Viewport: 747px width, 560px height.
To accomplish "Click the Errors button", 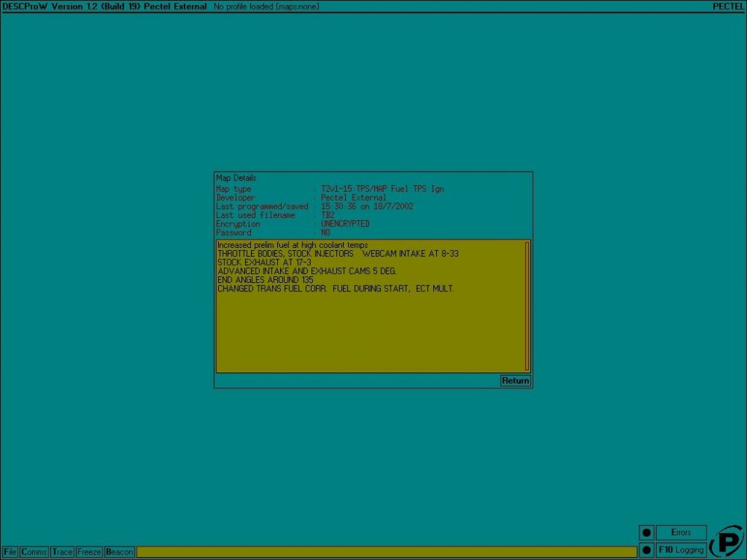I will (681, 532).
